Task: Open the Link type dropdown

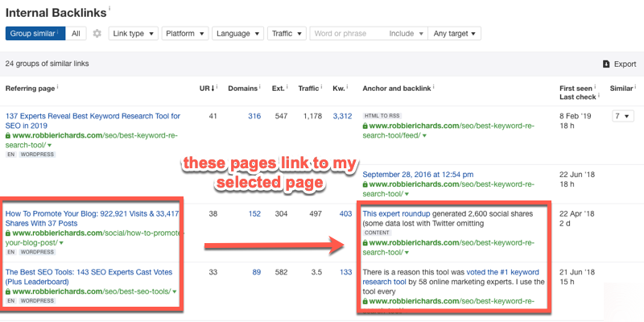Action: 134,34
